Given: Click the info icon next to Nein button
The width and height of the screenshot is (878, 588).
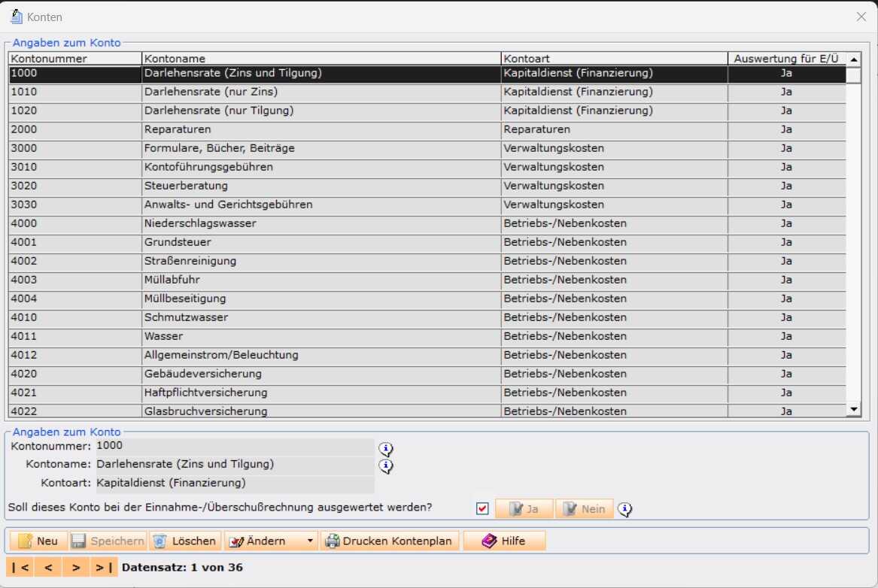Looking at the screenshot, I should pyautogui.click(x=625, y=509).
